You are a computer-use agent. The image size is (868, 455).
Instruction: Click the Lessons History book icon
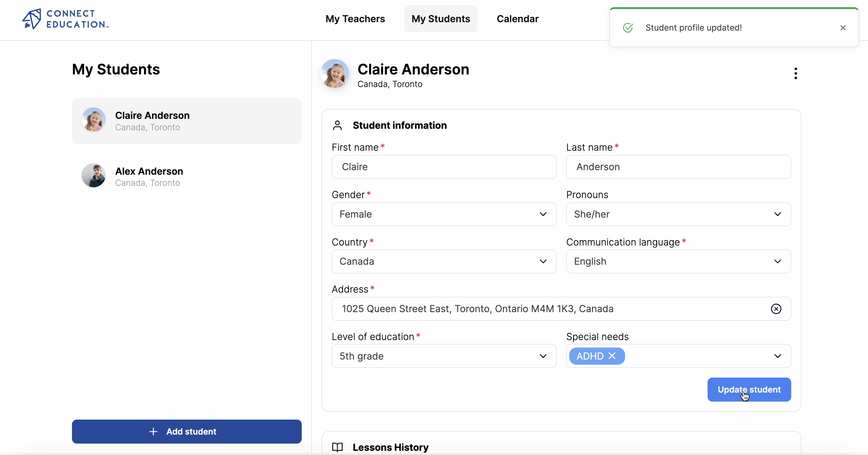pos(337,447)
